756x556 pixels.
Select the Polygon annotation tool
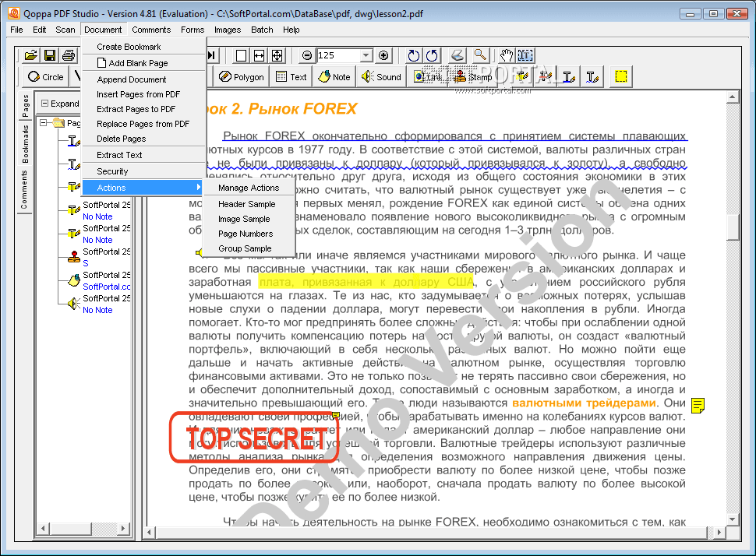(x=242, y=76)
